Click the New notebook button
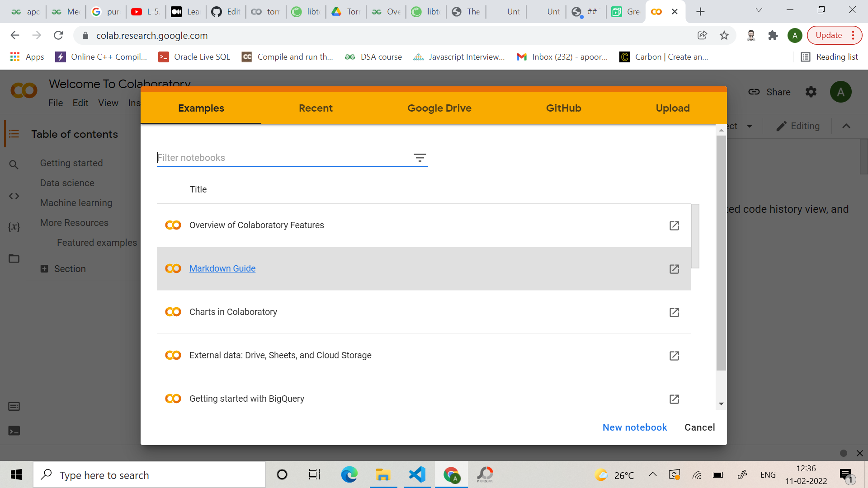This screenshot has width=868, height=488. 635,427
